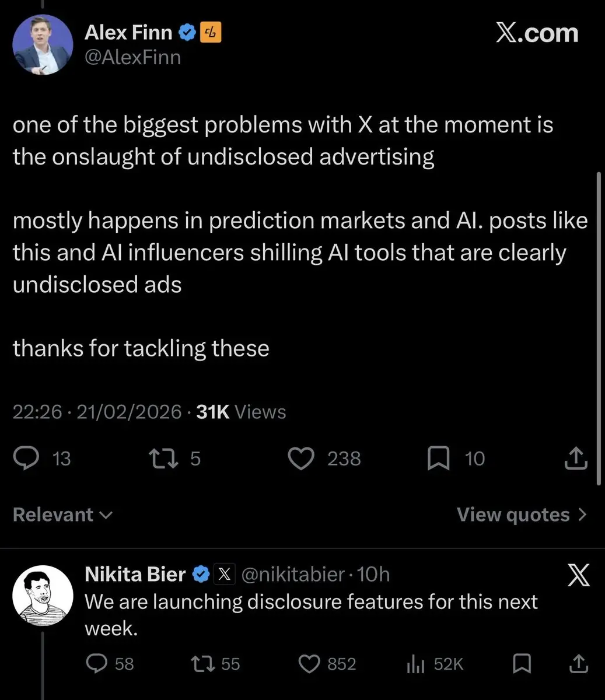Like Nikita Bier's reply
Screen dimensions: 605x700
click(x=309, y=663)
